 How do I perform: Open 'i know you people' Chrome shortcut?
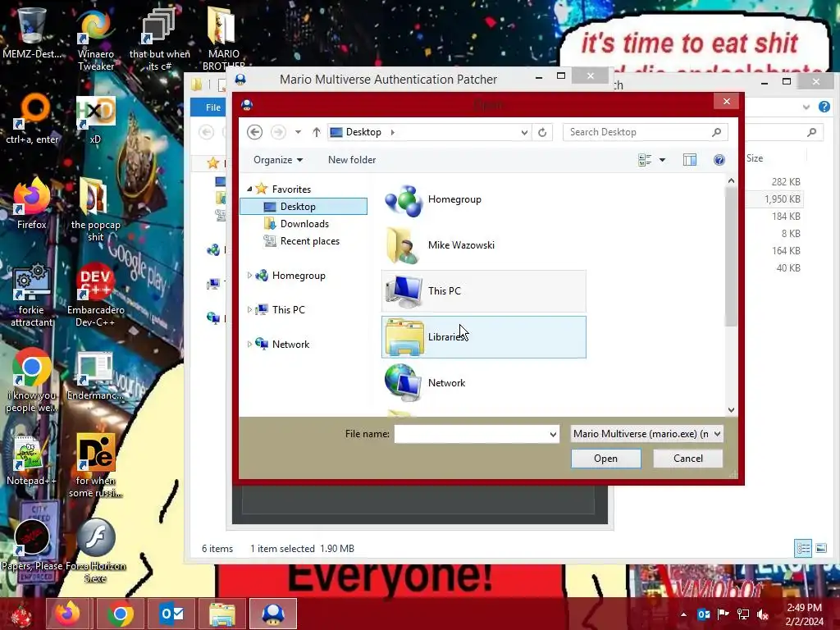32,381
